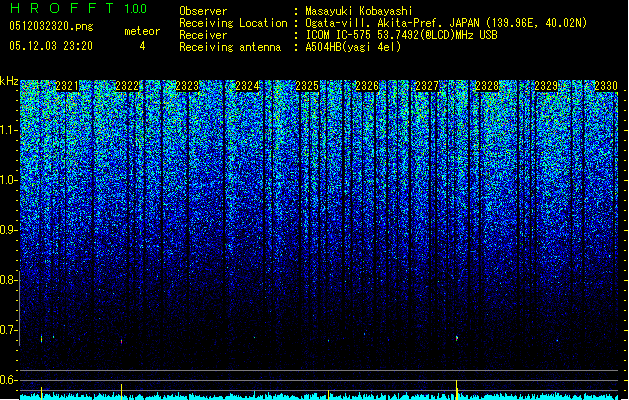Screen dimensions: 629x400
Task: Click the 2323 time marker
Action: point(187,86)
